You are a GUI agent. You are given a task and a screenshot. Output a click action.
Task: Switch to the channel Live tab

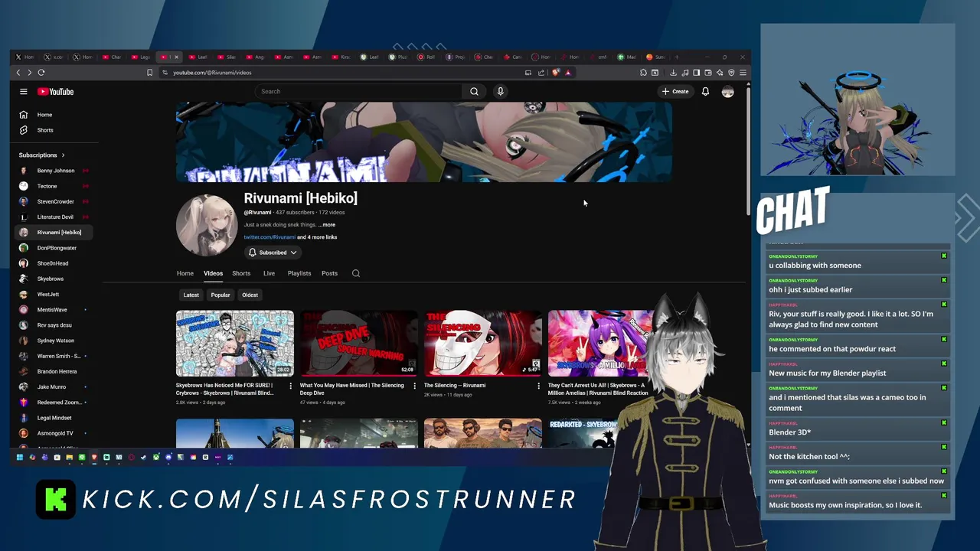(x=269, y=273)
